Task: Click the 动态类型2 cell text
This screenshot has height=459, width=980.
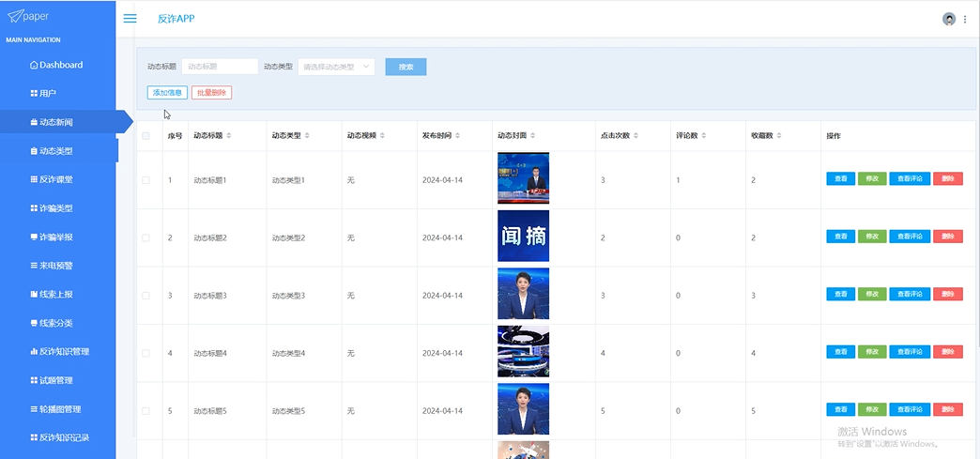Action: (288, 237)
